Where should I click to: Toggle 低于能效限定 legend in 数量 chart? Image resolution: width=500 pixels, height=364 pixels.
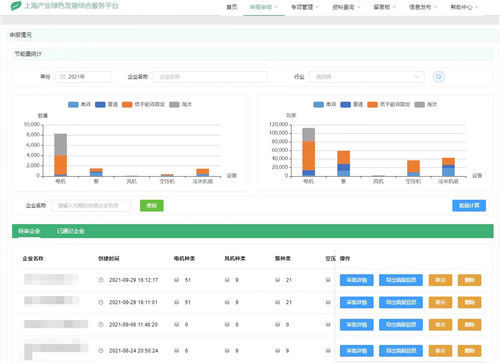[143, 104]
